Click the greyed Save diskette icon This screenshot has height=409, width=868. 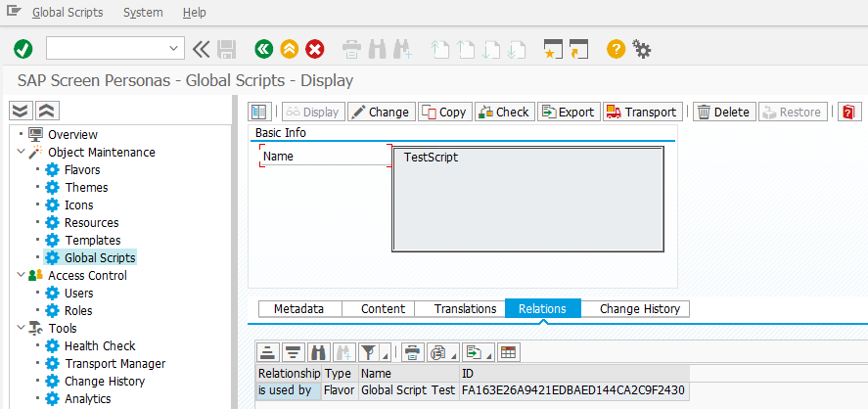[227, 49]
